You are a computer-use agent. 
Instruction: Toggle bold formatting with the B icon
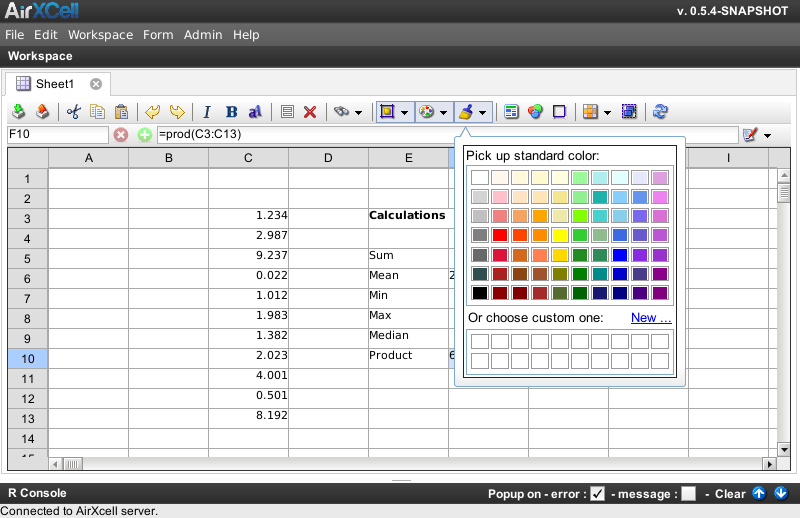tap(231, 112)
